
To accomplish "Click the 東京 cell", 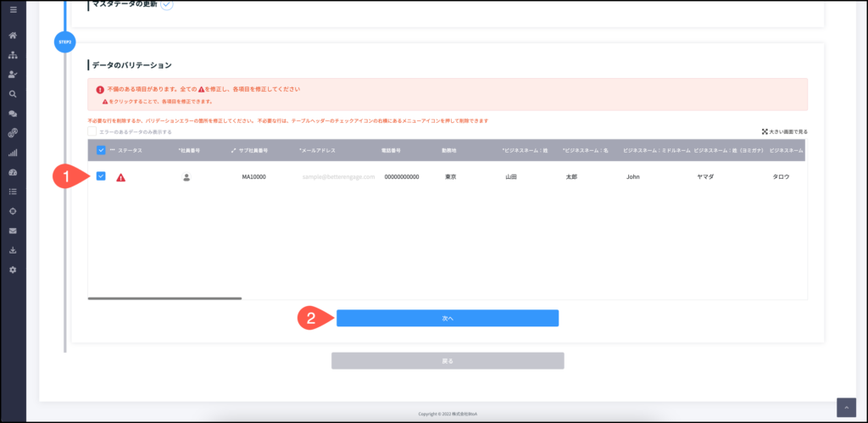I will click(451, 177).
